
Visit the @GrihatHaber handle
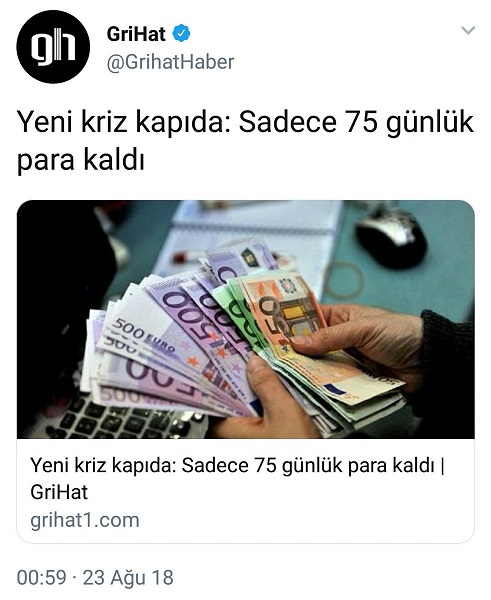click(x=170, y=62)
